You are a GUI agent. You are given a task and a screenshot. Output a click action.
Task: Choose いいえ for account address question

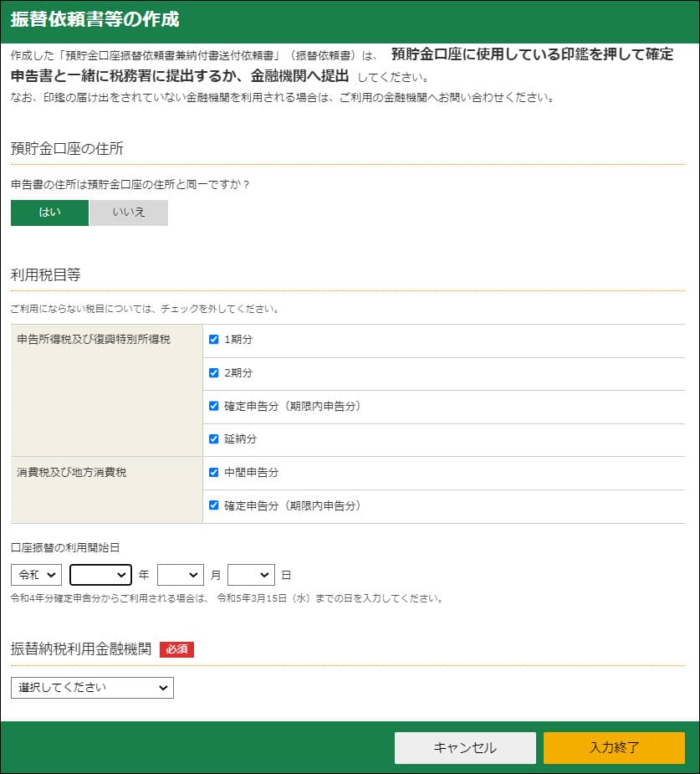point(129,213)
